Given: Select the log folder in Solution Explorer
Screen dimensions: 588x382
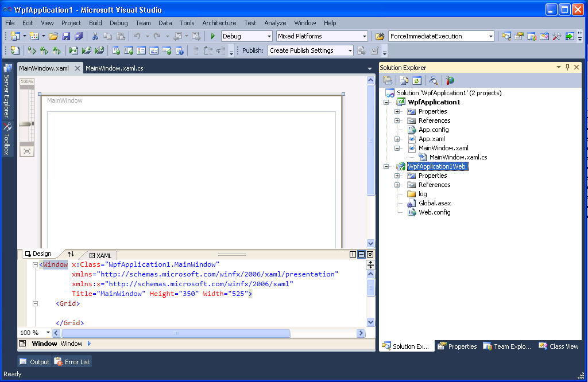Looking at the screenshot, I should click(x=423, y=194).
